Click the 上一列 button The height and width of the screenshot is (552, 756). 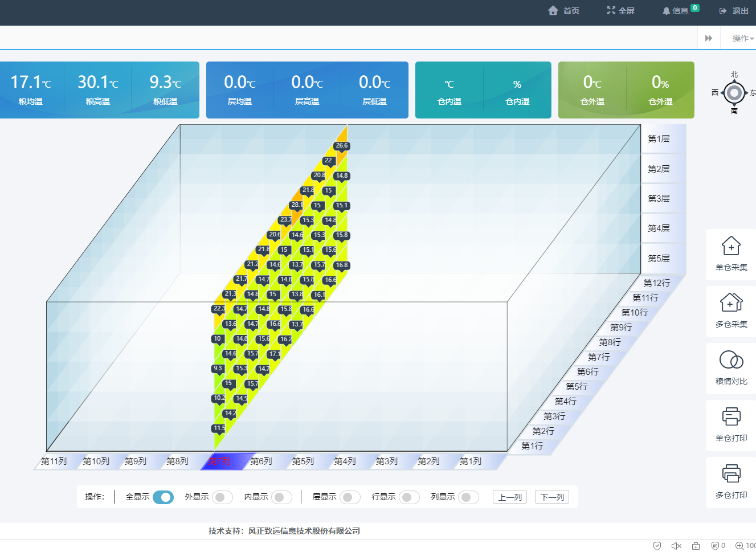tap(510, 497)
